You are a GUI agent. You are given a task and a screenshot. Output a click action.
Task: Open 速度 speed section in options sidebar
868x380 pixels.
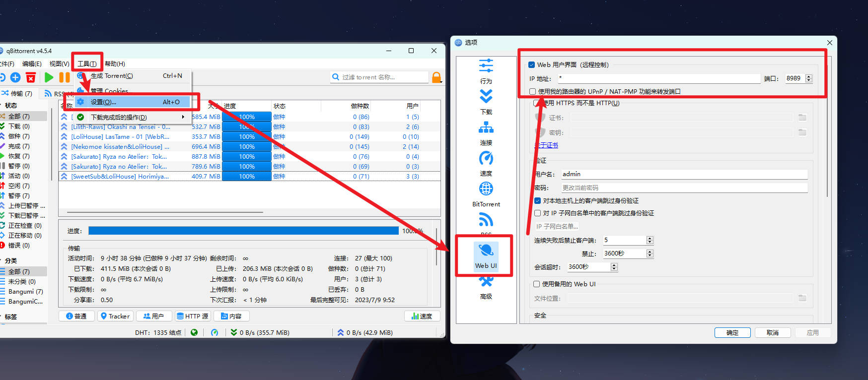pyautogui.click(x=486, y=164)
